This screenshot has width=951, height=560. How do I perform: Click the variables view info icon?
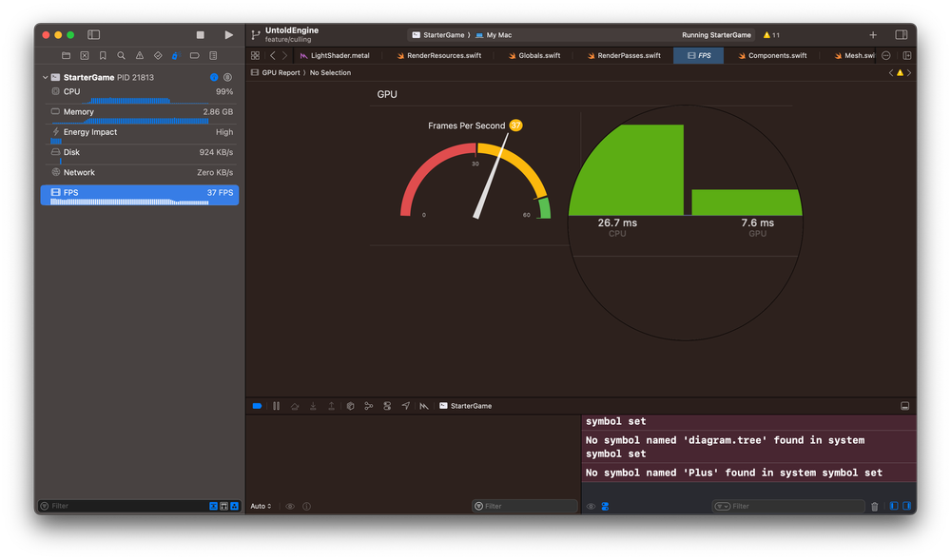coord(307,506)
